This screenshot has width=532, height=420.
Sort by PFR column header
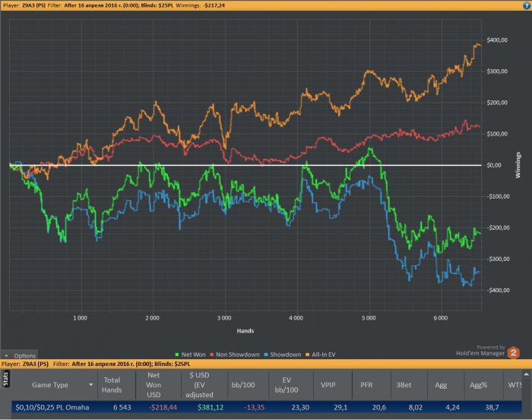(x=366, y=385)
